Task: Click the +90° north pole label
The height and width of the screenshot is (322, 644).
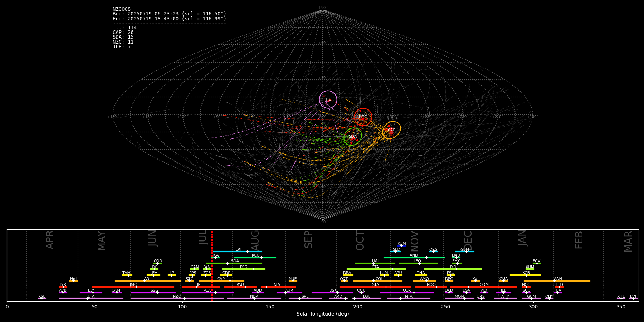Action: [x=323, y=8]
